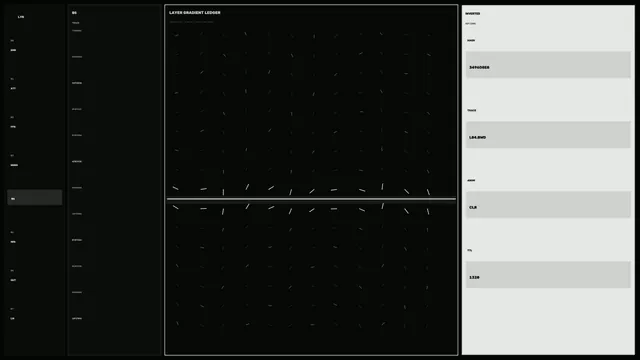Click the 1320 value field

tap(548, 275)
